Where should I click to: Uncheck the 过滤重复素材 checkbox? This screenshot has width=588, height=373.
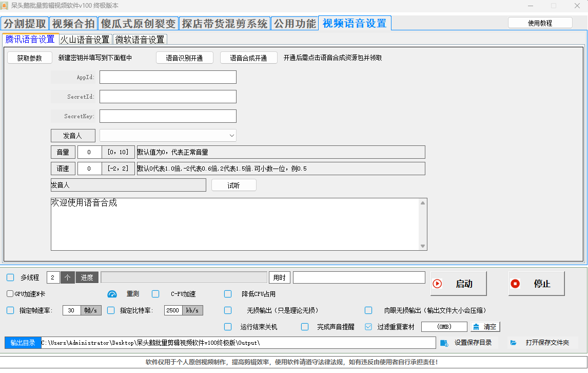tap(368, 327)
